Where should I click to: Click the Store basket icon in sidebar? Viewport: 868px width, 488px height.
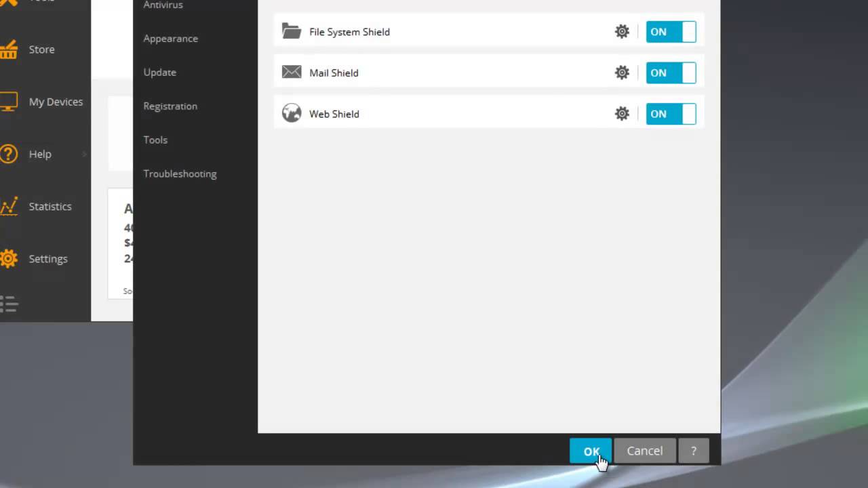click(x=8, y=49)
